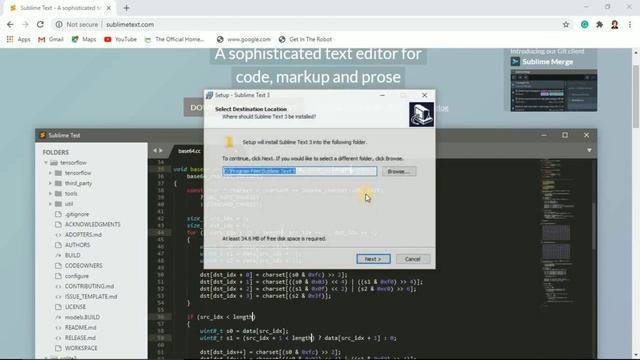Open the Gmail bookmark

pos(51,39)
